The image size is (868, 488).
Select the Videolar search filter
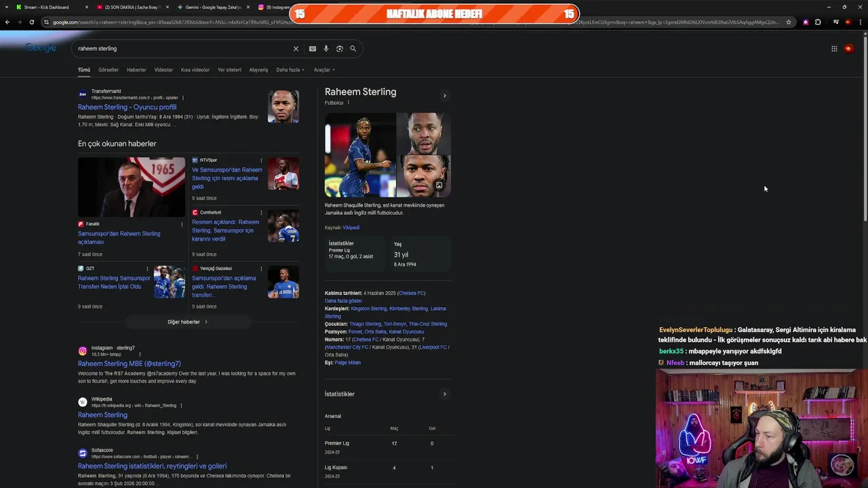[x=163, y=70]
